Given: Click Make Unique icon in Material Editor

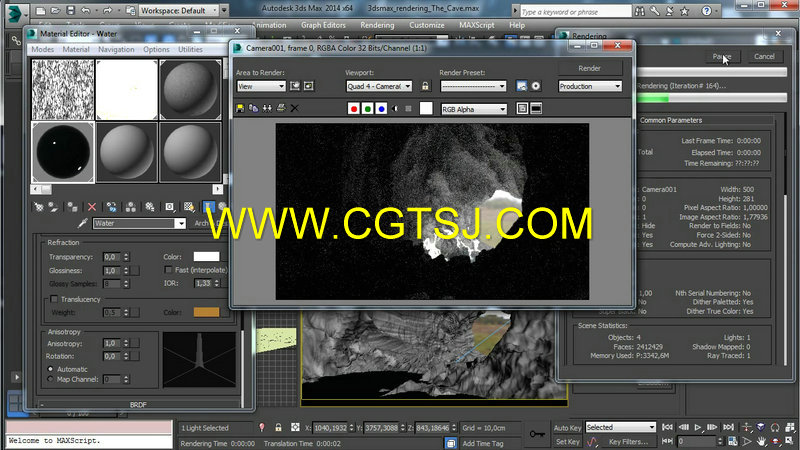Looking at the screenshot, I should pos(131,207).
